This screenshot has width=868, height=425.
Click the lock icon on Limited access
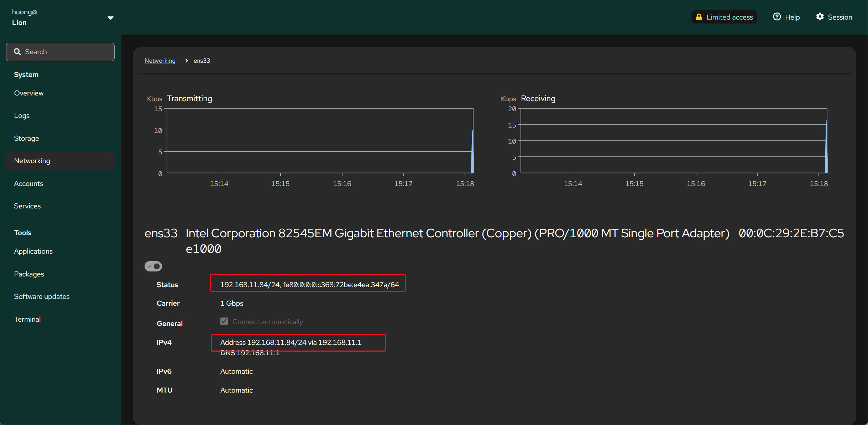click(699, 17)
